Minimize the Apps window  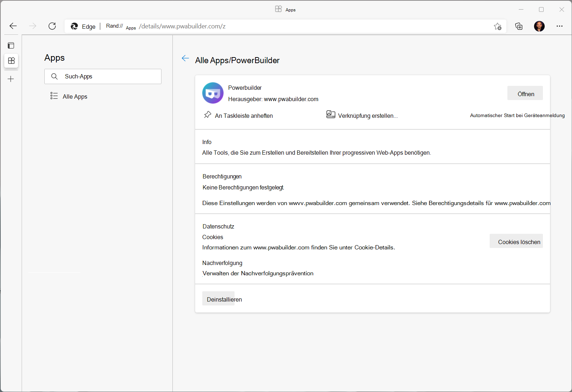(x=521, y=10)
